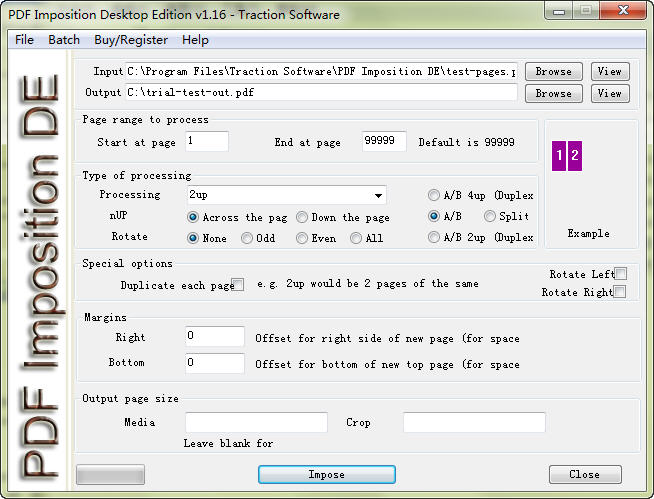Browse for the Output file
Screen dimensions: 654x499
tap(553, 93)
